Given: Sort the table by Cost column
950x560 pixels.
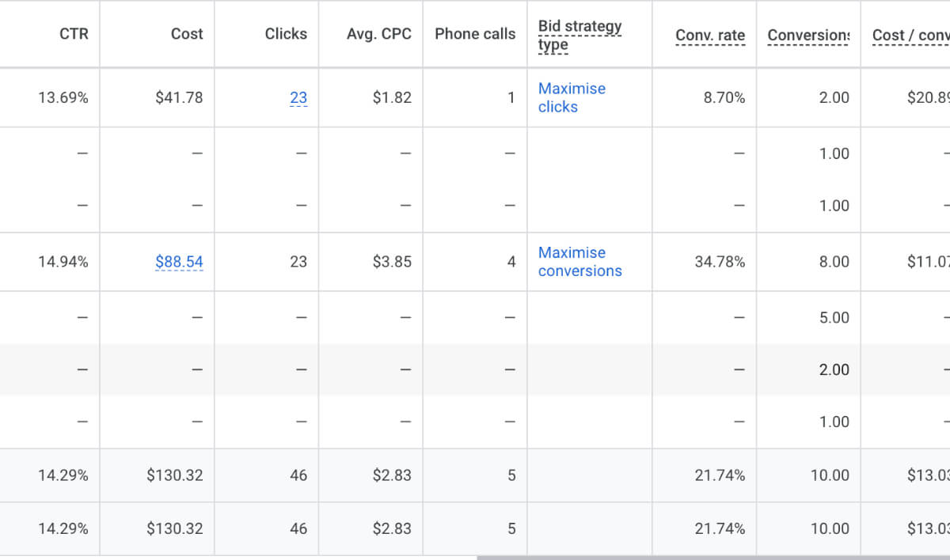Looking at the screenshot, I should coord(187,34).
